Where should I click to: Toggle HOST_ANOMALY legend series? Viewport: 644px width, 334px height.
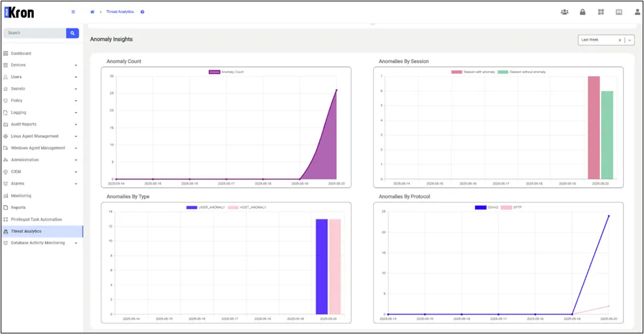pyautogui.click(x=247, y=208)
